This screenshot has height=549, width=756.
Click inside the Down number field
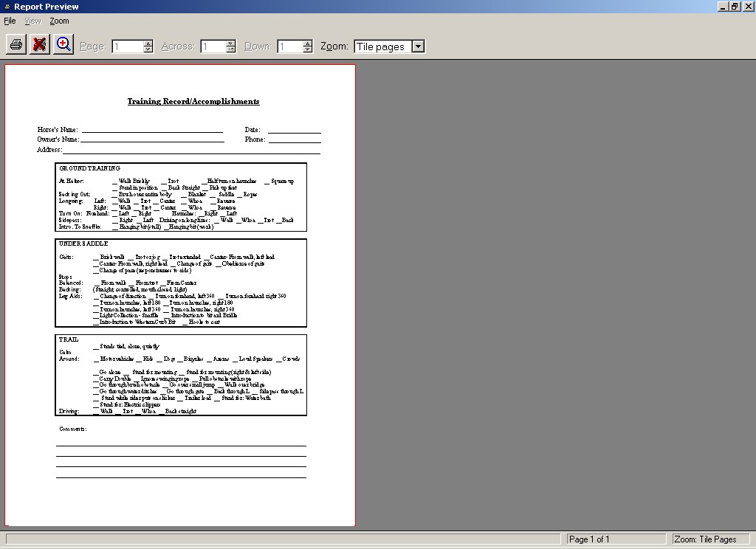289,46
